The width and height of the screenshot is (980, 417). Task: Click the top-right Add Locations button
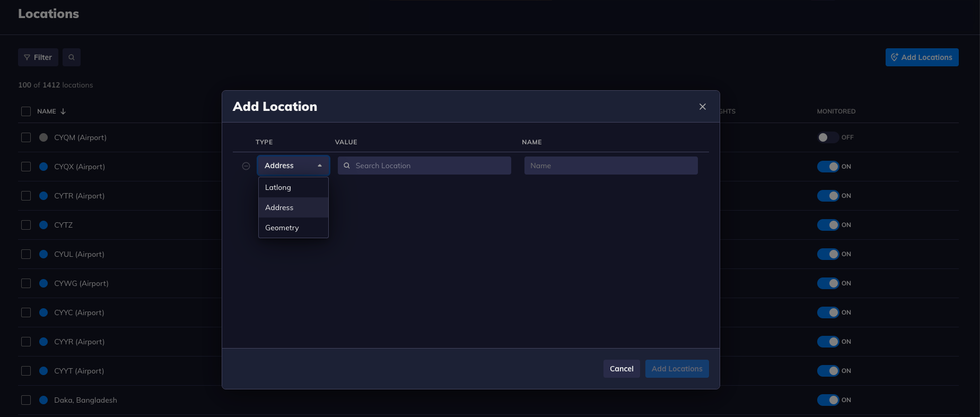[x=922, y=57]
